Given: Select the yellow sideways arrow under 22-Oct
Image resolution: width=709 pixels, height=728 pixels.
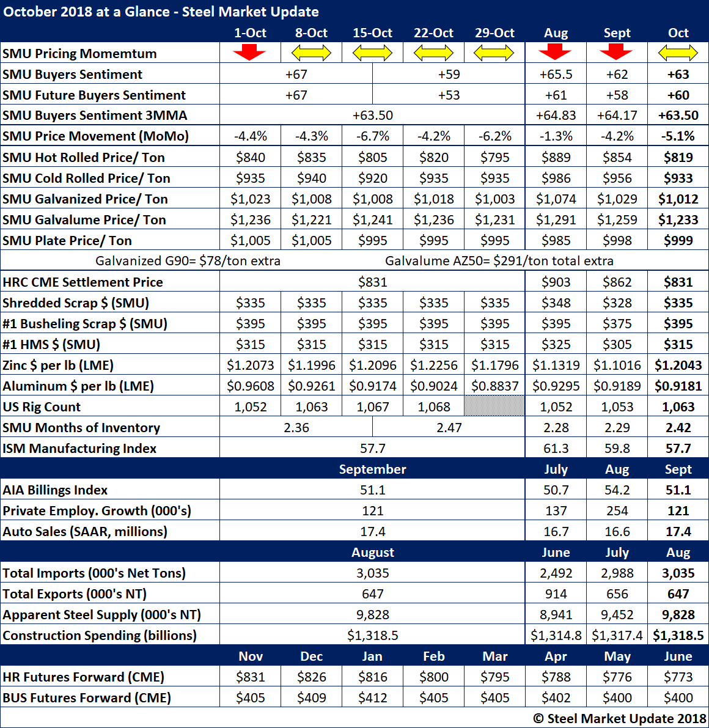Looking at the screenshot, I should point(433,53).
